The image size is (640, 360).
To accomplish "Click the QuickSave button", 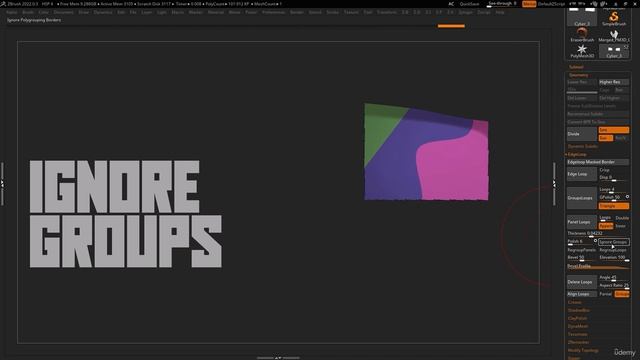I will [469, 4].
